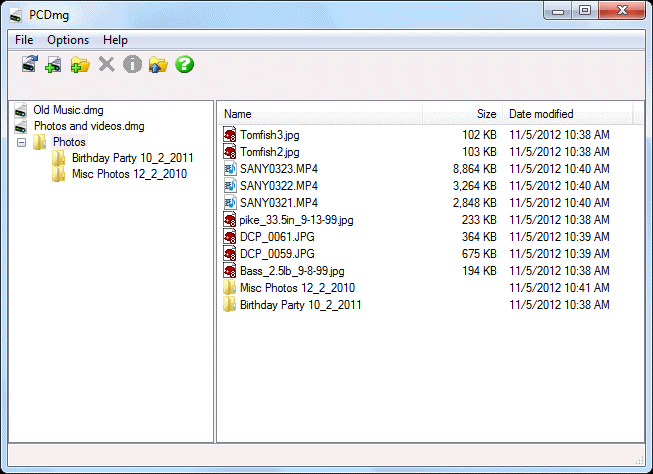The image size is (653, 474).
Task: Select file name Tomfish2.jpg
Action: (269, 152)
